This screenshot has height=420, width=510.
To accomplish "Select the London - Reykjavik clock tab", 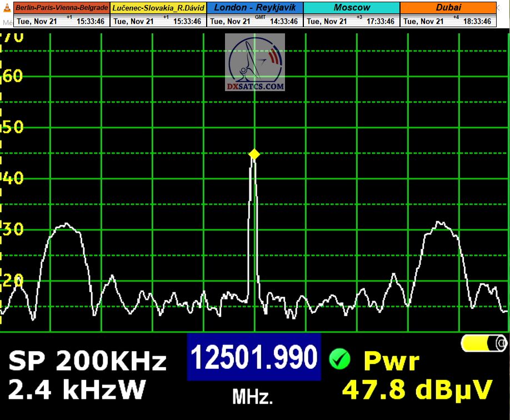I will [x=254, y=8].
